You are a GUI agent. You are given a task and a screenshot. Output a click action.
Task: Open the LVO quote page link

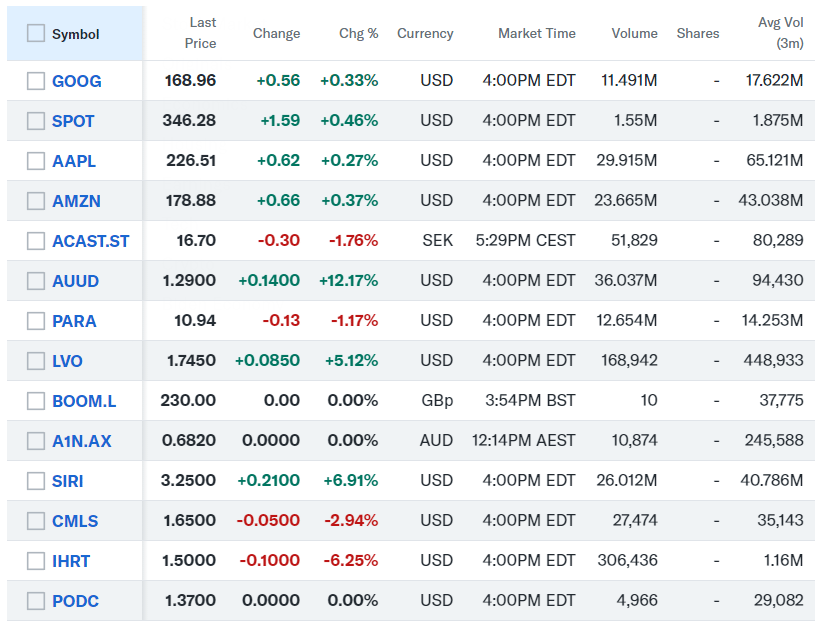coord(67,361)
